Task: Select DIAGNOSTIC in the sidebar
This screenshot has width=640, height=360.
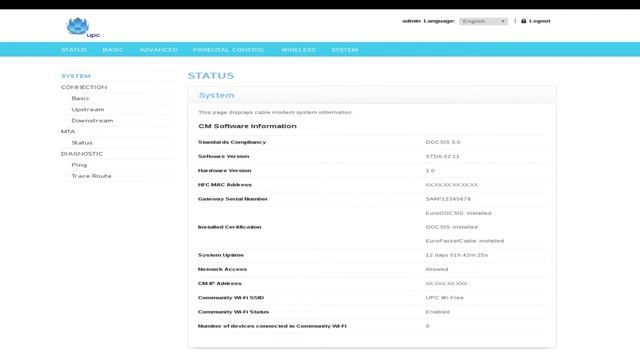Action: (x=82, y=154)
